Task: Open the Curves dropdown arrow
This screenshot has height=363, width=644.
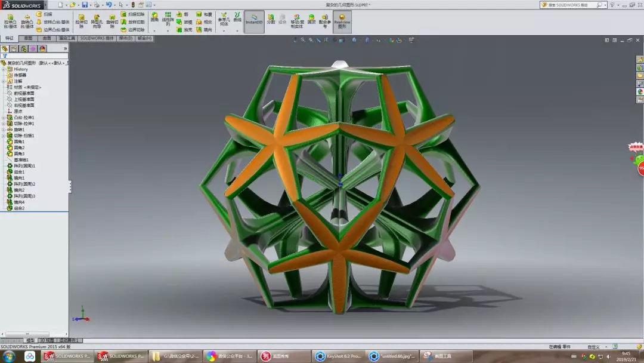Action: pyautogui.click(x=237, y=30)
